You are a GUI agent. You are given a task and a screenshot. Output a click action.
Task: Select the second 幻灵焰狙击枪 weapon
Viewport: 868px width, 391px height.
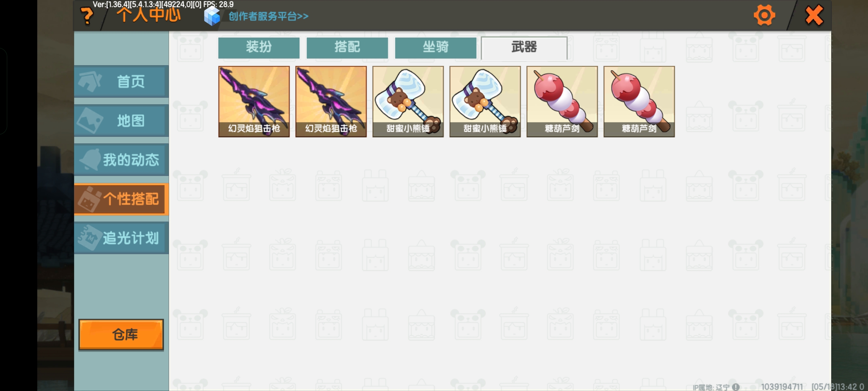pos(331,101)
